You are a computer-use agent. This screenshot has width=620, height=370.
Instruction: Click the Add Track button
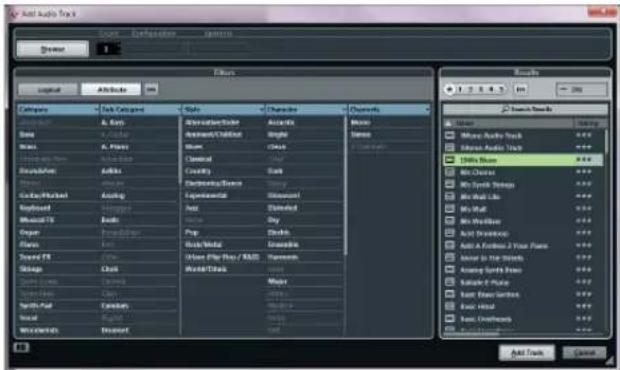pos(527,352)
